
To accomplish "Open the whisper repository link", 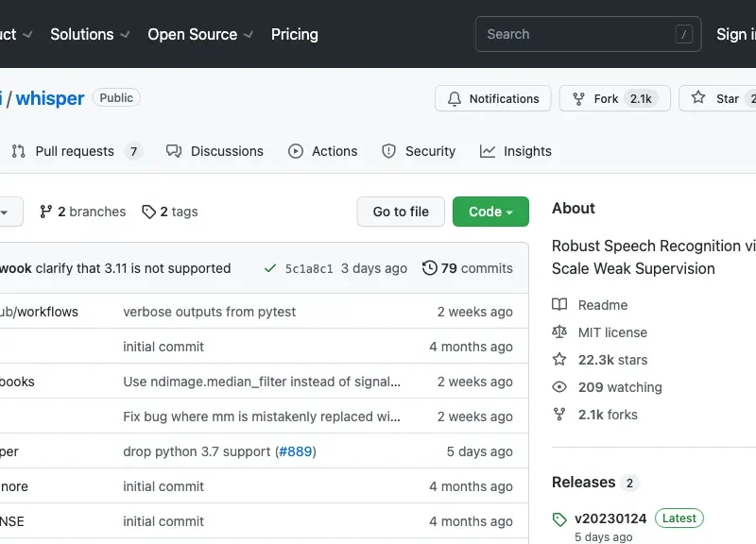I will tap(50, 98).
